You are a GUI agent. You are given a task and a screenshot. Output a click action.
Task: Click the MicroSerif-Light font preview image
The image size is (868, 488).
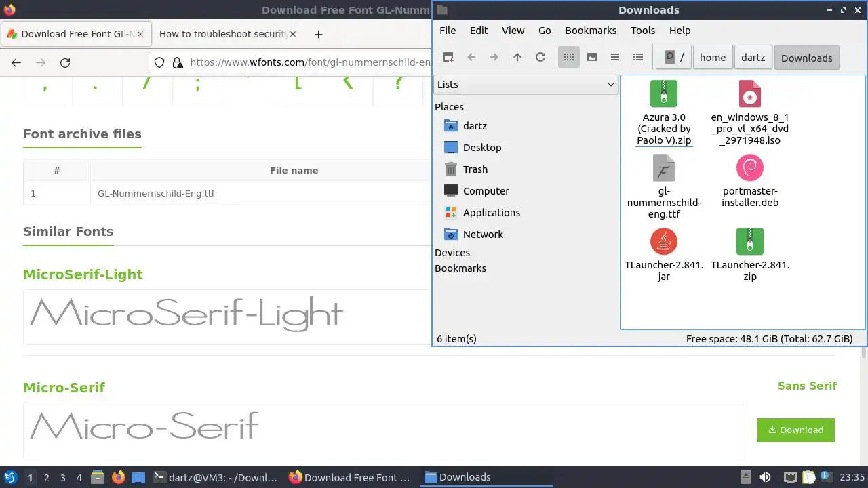coord(186,314)
